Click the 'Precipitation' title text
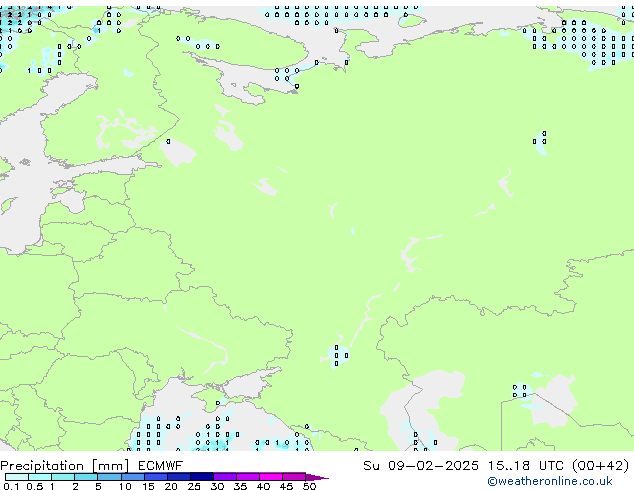The width and height of the screenshot is (634, 490). coord(42,466)
